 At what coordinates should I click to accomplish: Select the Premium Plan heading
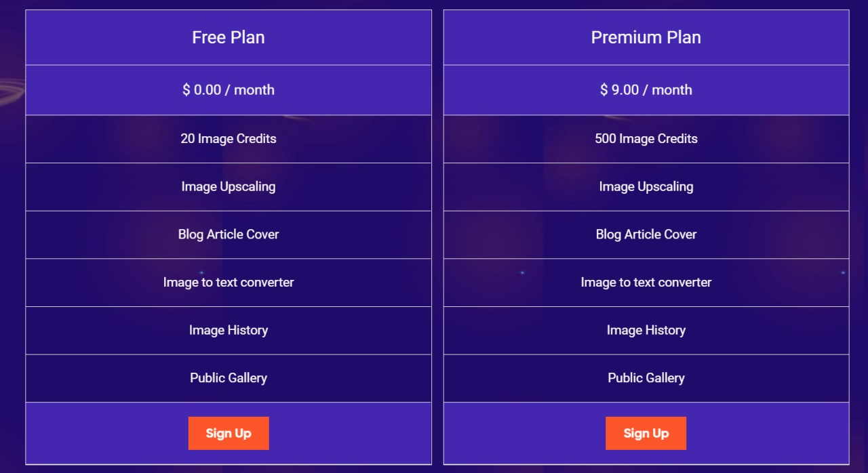pyautogui.click(x=646, y=37)
